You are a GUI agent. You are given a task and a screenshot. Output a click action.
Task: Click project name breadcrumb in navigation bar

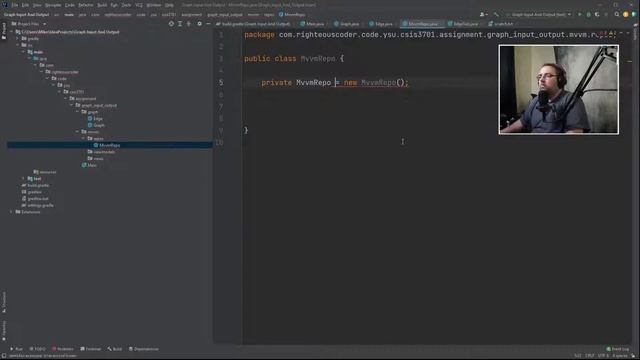pos(27,15)
